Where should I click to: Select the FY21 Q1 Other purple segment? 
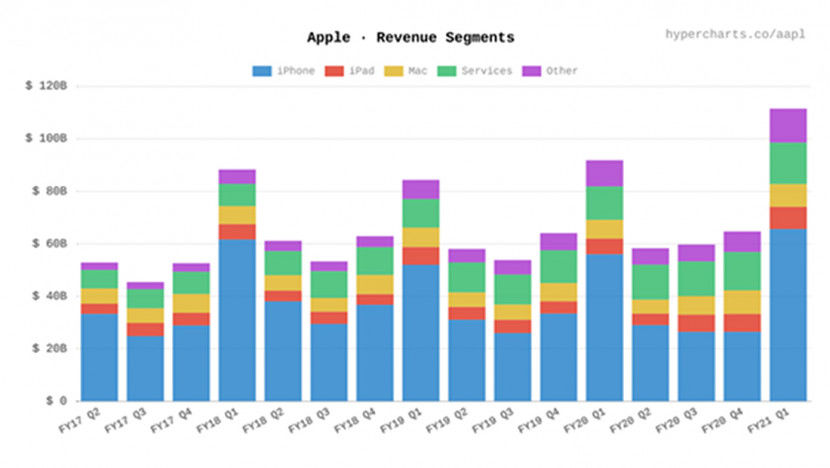pos(788,126)
